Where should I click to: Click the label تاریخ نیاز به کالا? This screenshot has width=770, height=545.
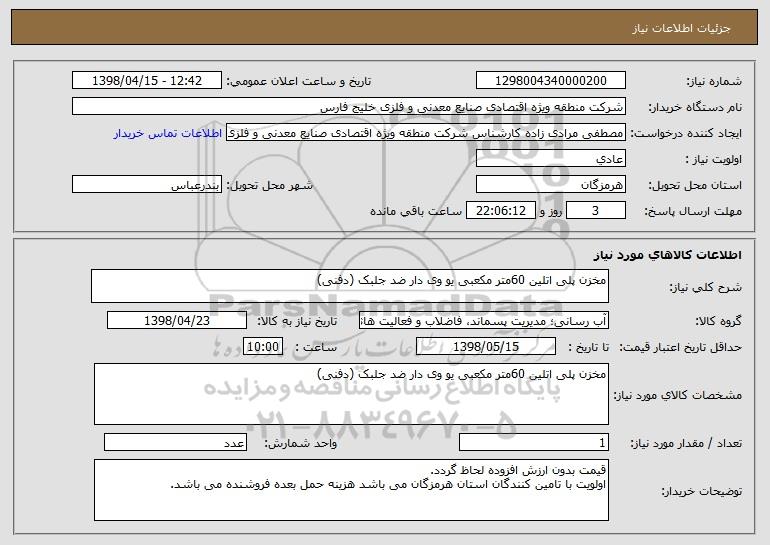click(297, 321)
